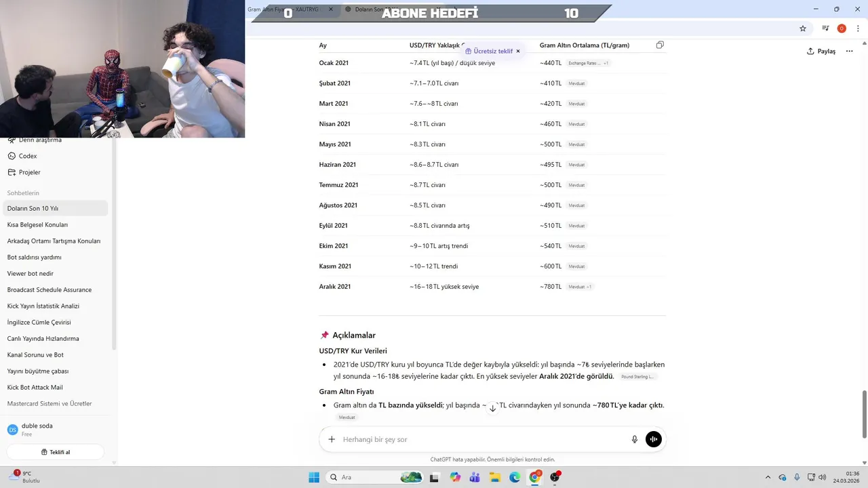868x488 pixels.
Task: Switch to Chrome in the taskbar
Action: click(x=535, y=477)
